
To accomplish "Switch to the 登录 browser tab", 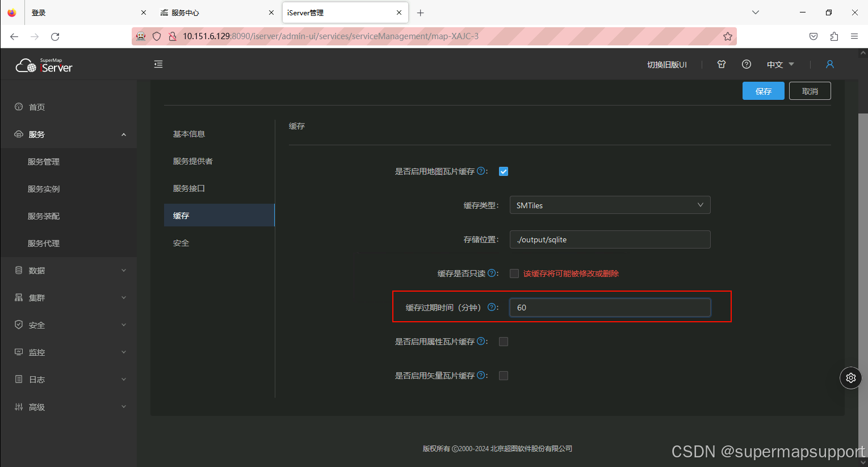I will (89, 12).
